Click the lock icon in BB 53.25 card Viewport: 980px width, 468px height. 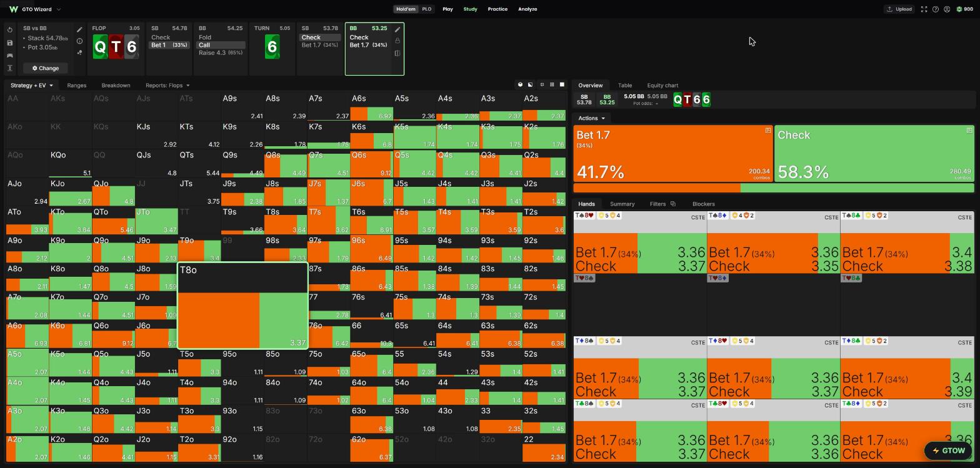click(397, 41)
